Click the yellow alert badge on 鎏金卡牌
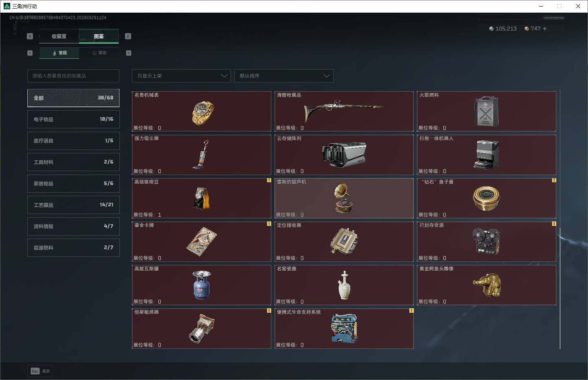 [x=269, y=224]
